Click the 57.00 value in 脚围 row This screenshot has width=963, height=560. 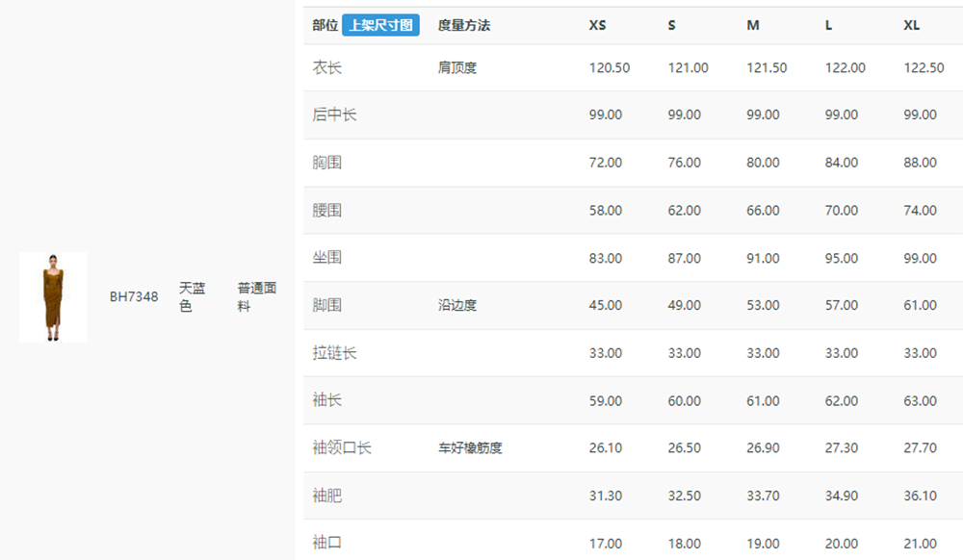[842, 305]
